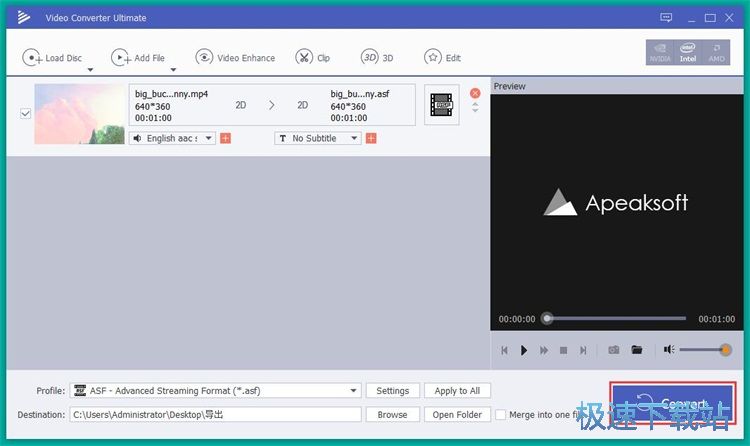Click the preview seek slider
Screen dimensions: 750x446
[616, 318]
